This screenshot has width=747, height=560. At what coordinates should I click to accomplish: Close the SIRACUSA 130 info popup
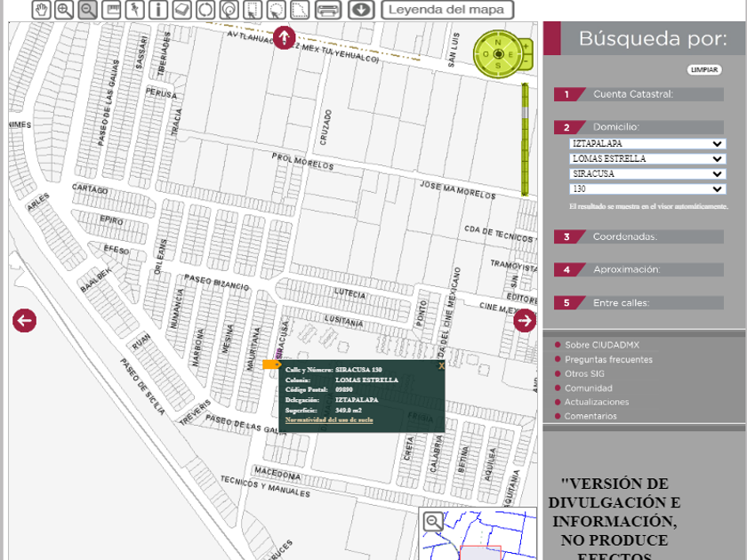click(441, 365)
